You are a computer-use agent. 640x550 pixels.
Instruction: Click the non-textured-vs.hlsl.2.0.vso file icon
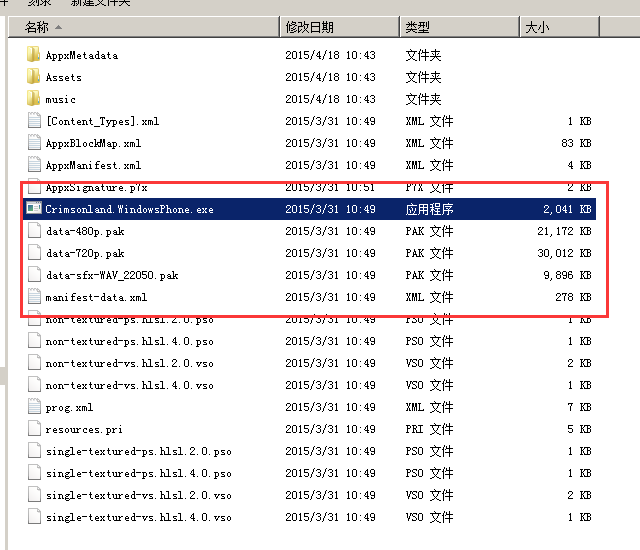34,363
